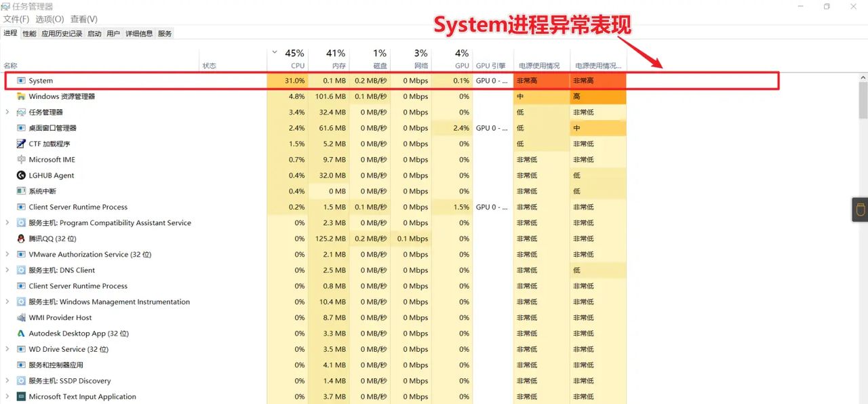Screen dimensions: 868x404
Task: Switch to the 性能 tab
Action: click(28, 33)
